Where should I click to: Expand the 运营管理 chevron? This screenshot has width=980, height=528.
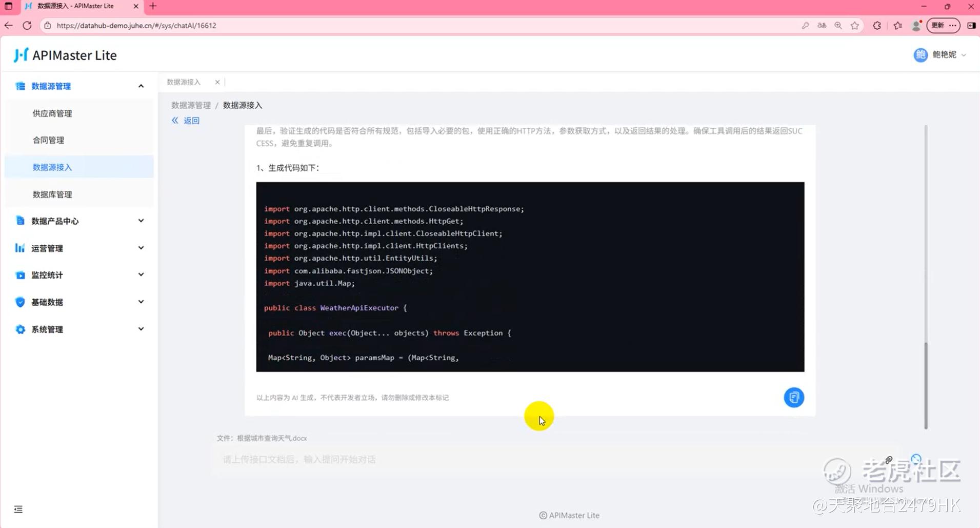click(141, 248)
